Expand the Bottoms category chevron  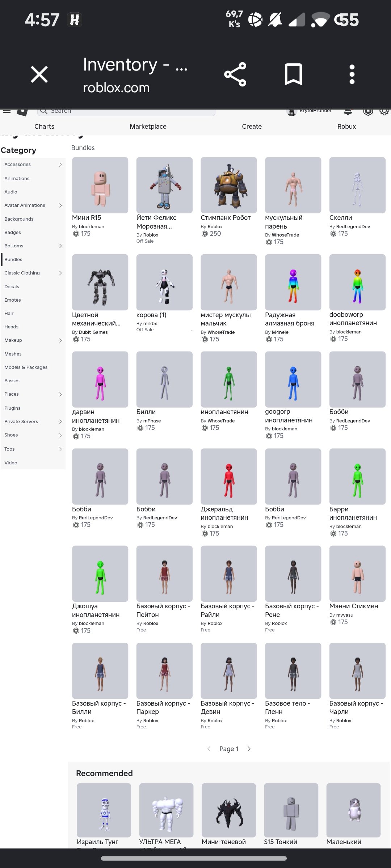[60, 246]
